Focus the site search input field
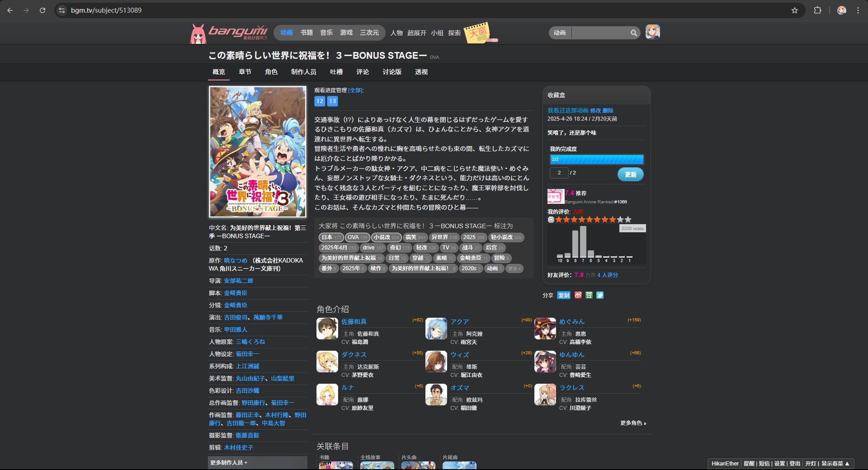The width and height of the screenshot is (868, 470). 601,33
